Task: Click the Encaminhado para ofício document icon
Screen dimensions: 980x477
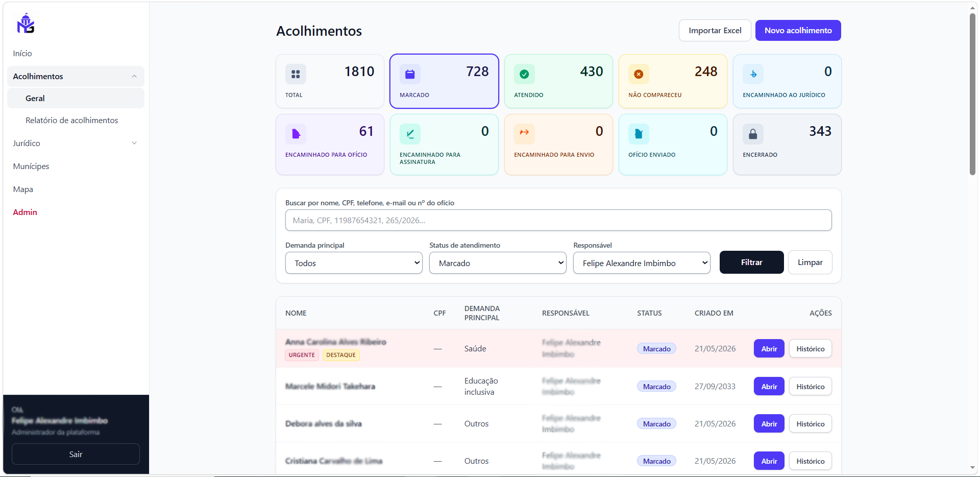Action: (x=296, y=134)
